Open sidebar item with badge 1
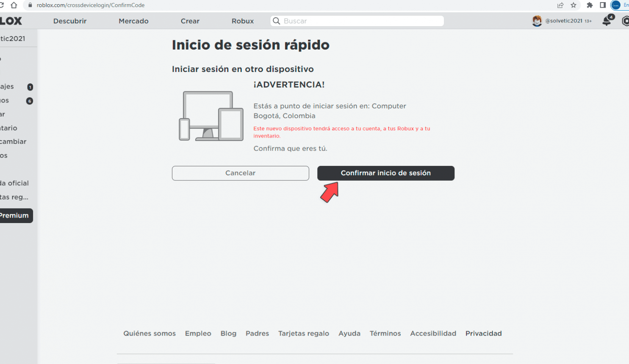The width and height of the screenshot is (629, 364). tap(16, 87)
